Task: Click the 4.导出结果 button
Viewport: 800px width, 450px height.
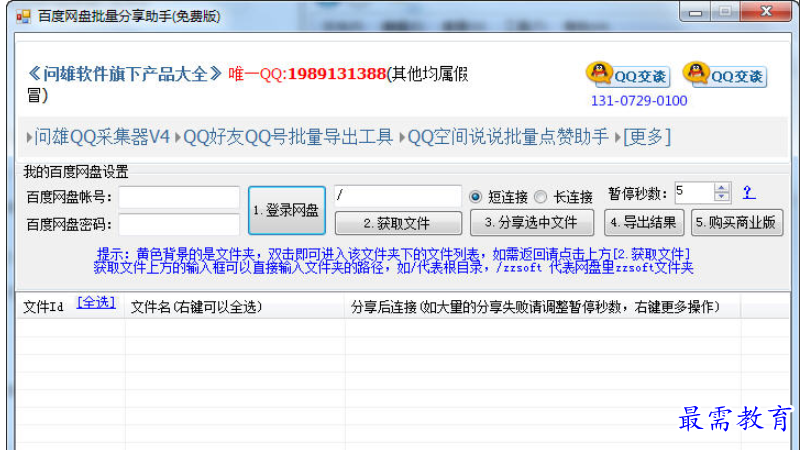Action: coord(644,222)
